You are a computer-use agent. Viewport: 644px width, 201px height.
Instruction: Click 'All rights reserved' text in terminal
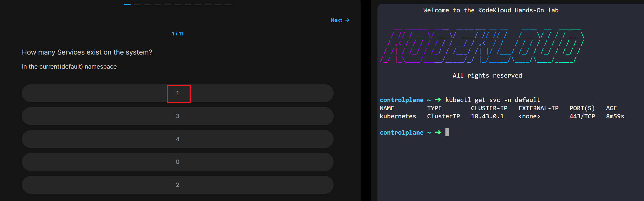pos(487,75)
